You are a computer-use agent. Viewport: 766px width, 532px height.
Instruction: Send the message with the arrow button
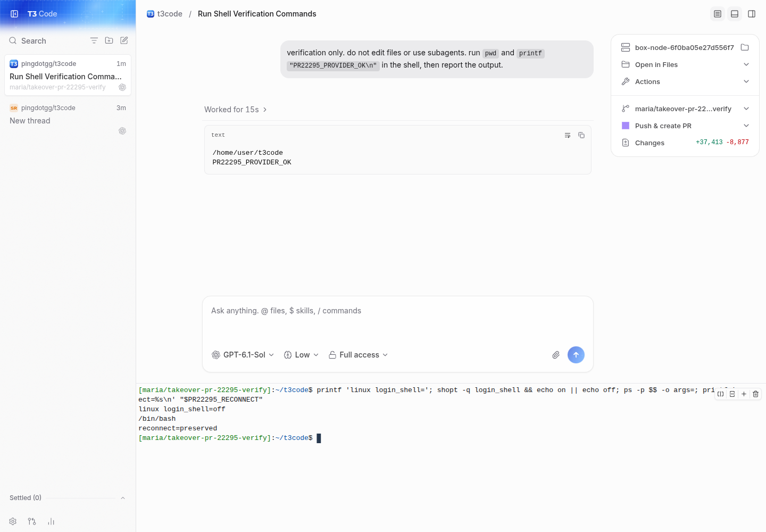576,355
